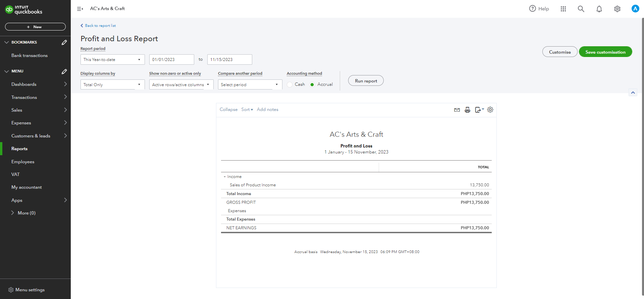Collapse the Income row in report

point(225,177)
